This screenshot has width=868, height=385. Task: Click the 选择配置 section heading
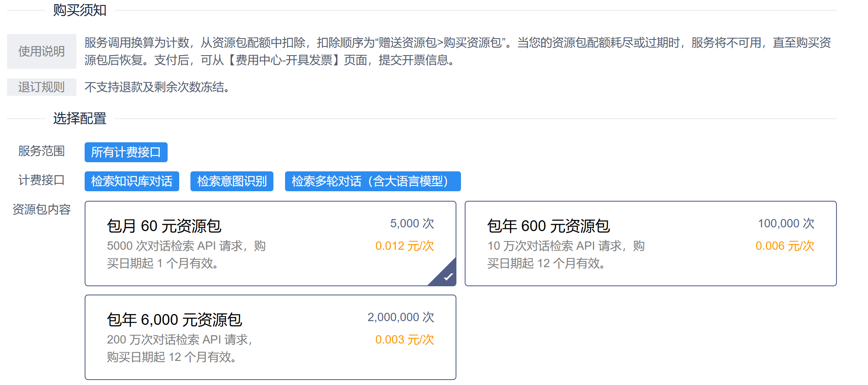point(80,119)
